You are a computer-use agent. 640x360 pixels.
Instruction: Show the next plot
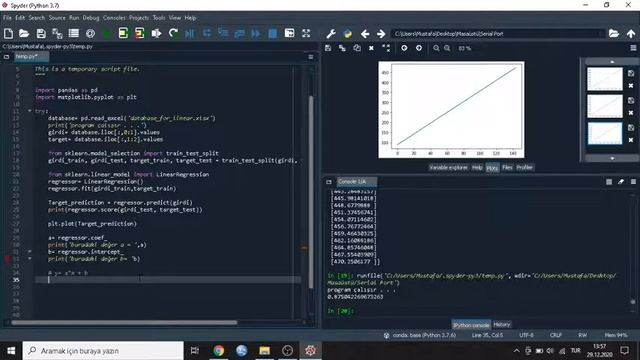click(419, 48)
